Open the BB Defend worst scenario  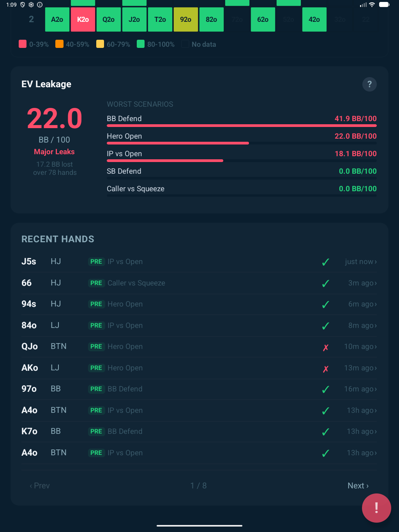coord(241,119)
